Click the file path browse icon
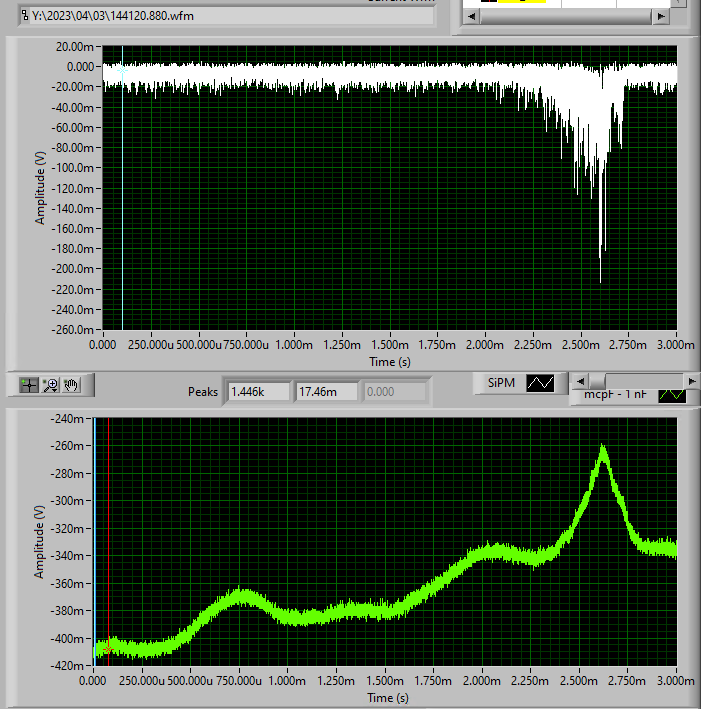The image size is (701, 709). 25,16
